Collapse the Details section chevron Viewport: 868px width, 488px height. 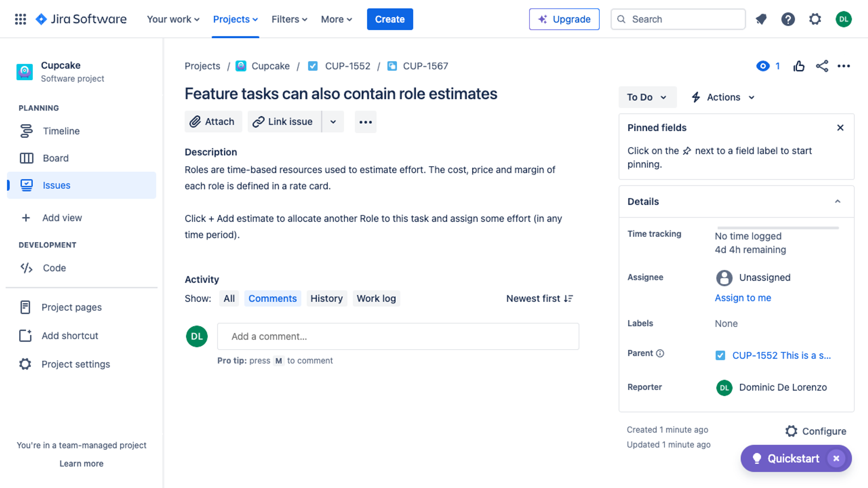click(838, 202)
